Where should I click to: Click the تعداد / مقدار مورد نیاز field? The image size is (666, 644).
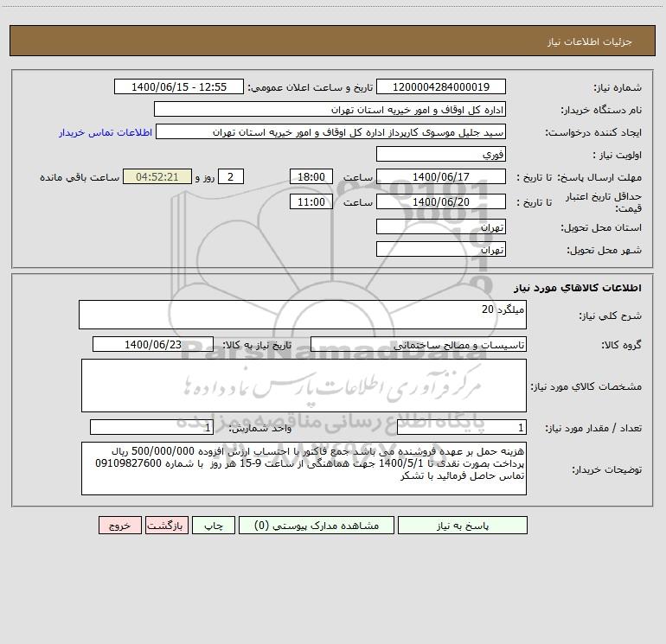(x=462, y=427)
